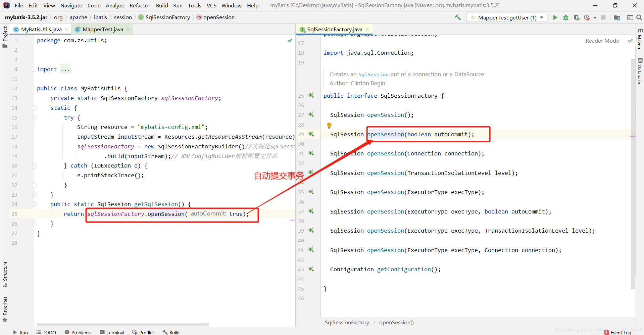Run with Coverage icon in toolbar

577,17
